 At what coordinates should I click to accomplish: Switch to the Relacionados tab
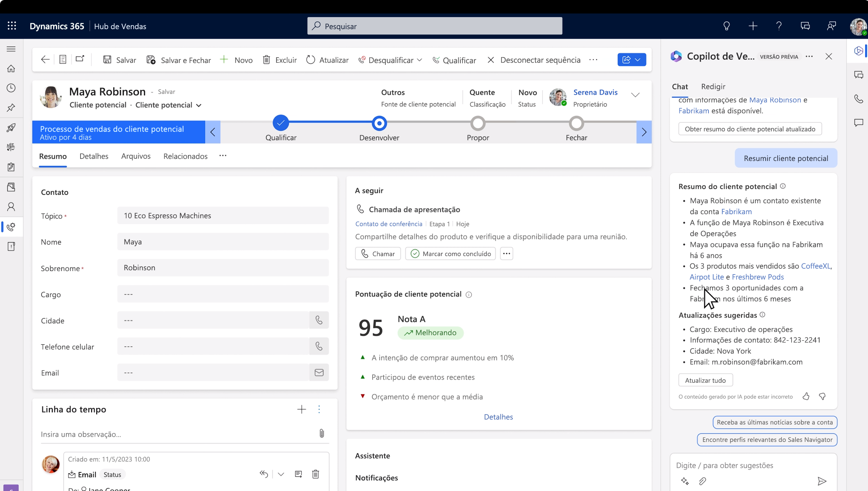tap(185, 156)
